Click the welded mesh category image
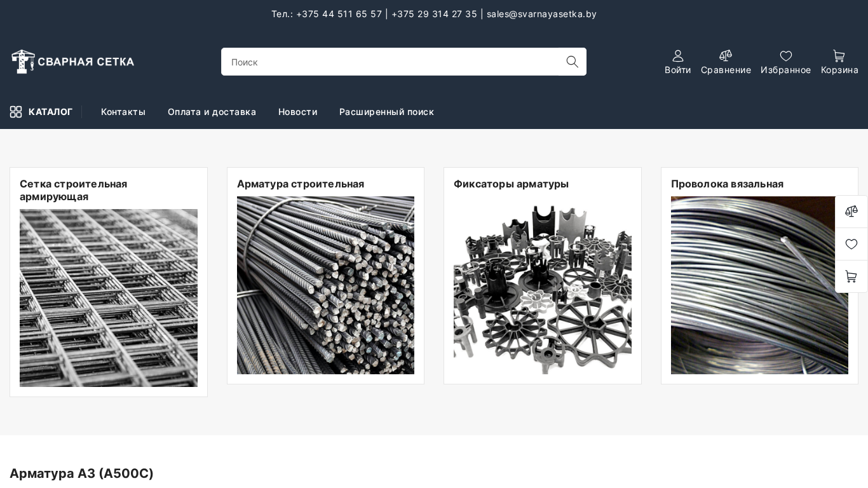Screen dimensions: 868x488 (x=109, y=298)
